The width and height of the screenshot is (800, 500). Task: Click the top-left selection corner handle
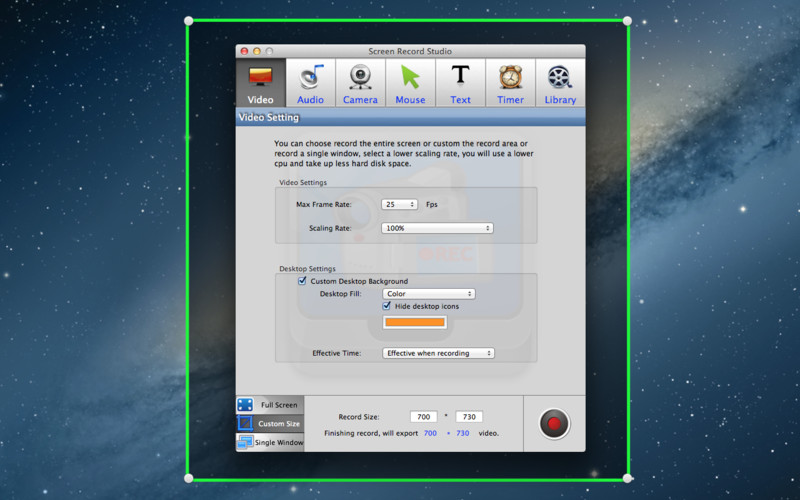(188, 21)
